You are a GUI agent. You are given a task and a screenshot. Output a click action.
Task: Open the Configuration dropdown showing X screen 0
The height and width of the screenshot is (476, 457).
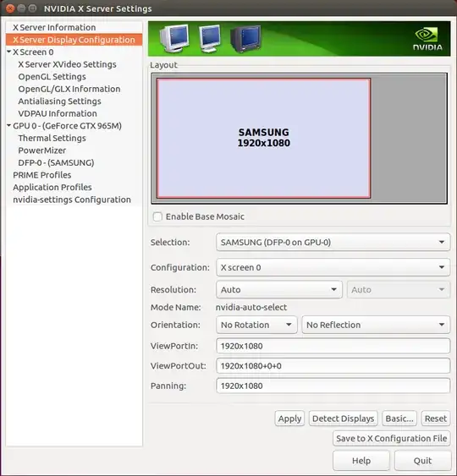(x=333, y=267)
